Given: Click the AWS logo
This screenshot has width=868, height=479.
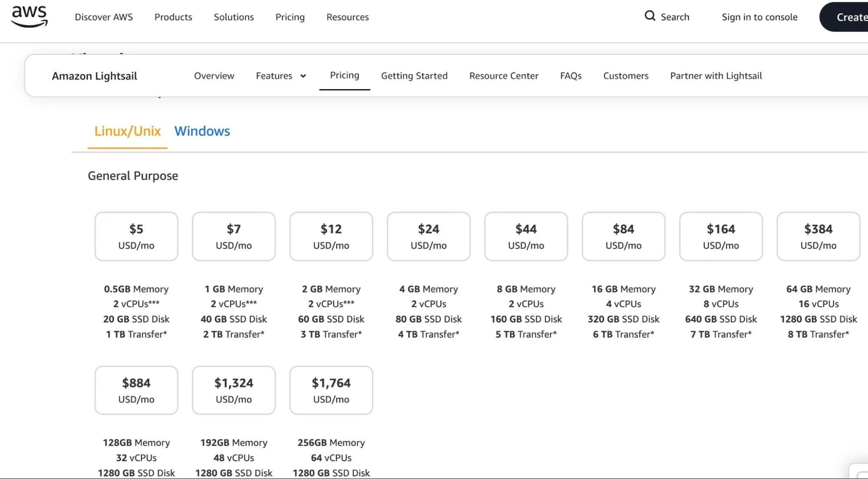Looking at the screenshot, I should coord(29,17).
